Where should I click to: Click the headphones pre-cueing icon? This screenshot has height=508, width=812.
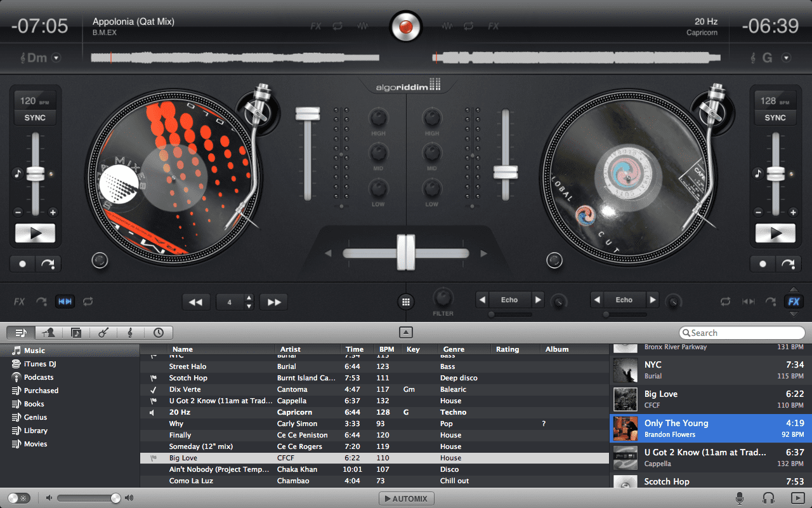pyautogui.click(x=768, y=498)
